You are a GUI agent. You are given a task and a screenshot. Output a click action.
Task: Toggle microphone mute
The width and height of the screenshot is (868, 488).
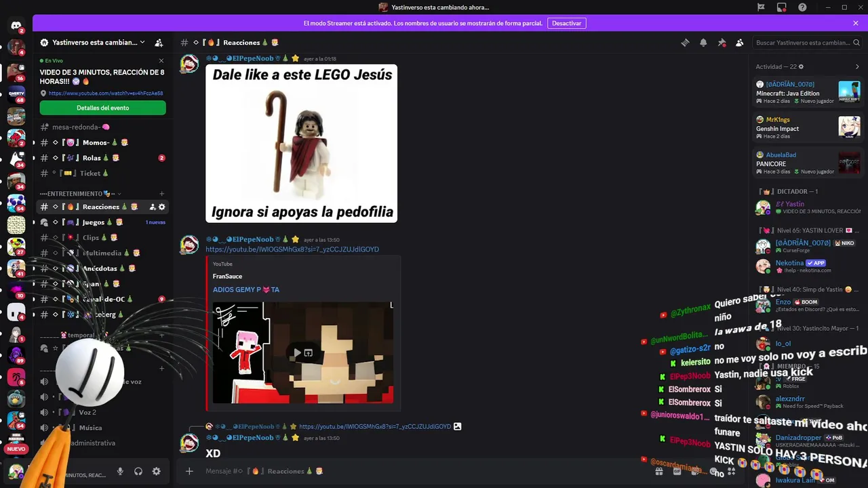[x=120, y=472]
